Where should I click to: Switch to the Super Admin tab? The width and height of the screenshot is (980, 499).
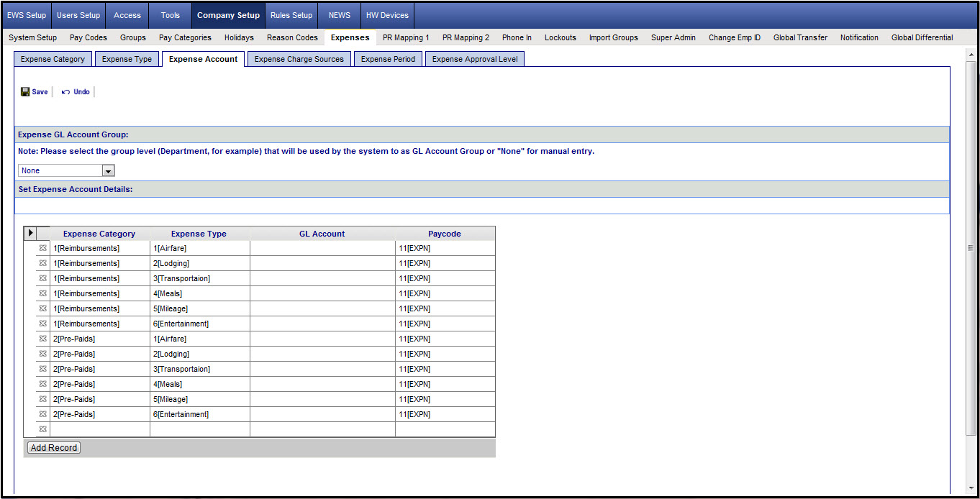(673, 37)
